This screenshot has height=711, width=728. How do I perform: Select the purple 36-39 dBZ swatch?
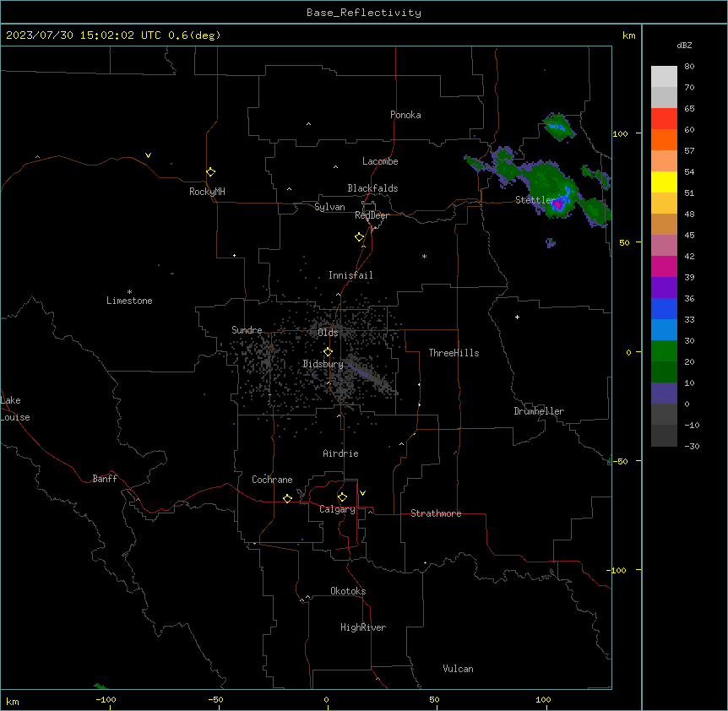[664, 287]
